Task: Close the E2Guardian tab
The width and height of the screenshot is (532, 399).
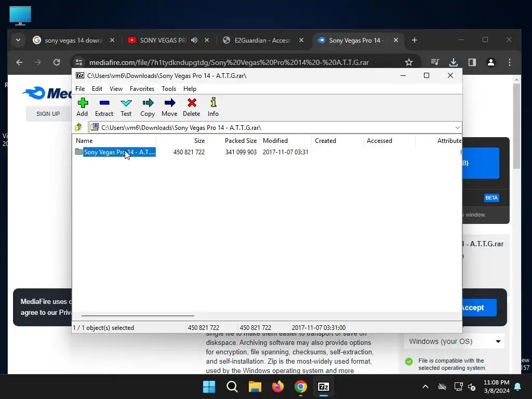Action: [x=301, y=40]
